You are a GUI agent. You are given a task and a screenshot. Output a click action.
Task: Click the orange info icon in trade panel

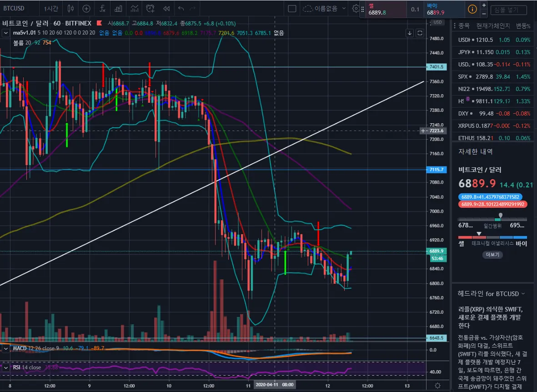tap(472, 9)
